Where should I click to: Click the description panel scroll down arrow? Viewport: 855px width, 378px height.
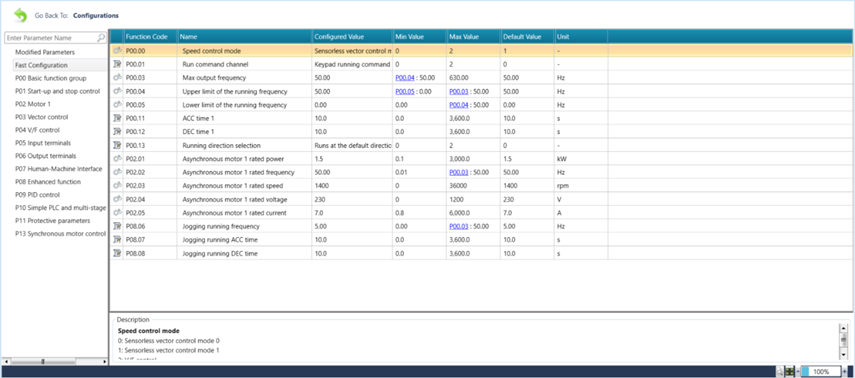click(x=844, y=355)
